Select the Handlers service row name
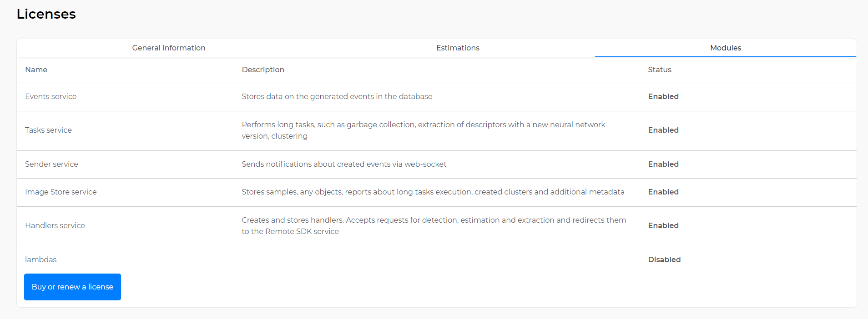Image resolution: width=868 pixels, height=319 pixels. 55,225
